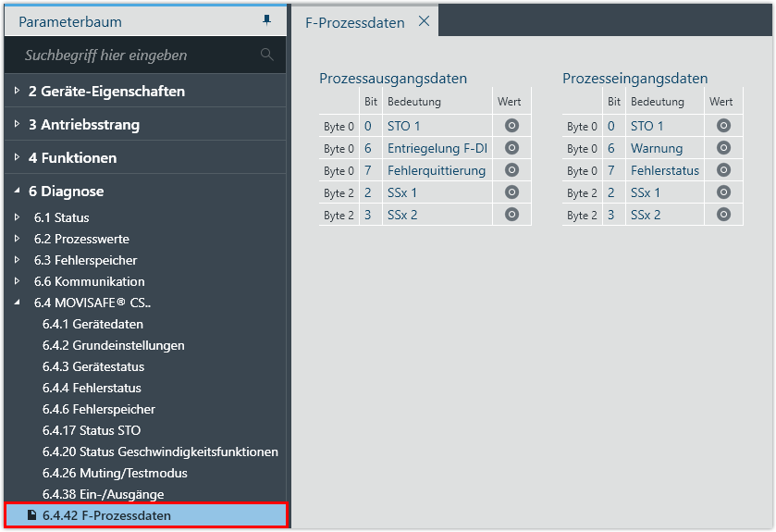Image resolution: width=776 pixels, height=532 pixels.
Task: Click the search magnifier icon
Action: 267,55
